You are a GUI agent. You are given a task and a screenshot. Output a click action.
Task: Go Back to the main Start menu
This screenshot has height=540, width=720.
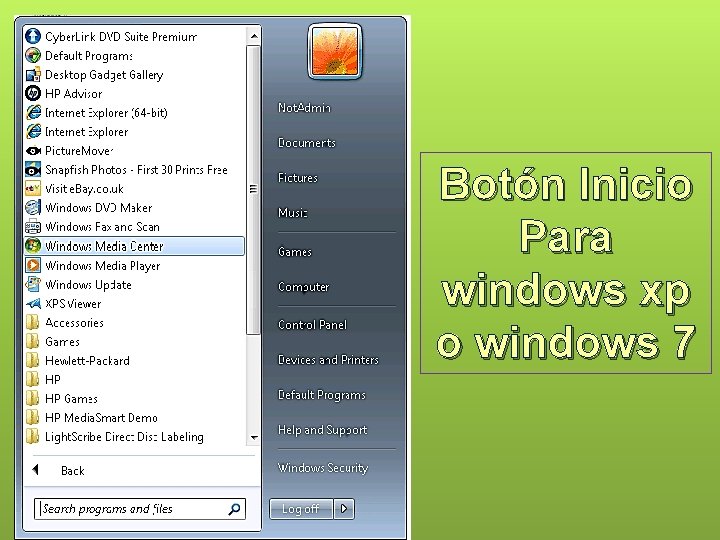[x=73, y=470]
